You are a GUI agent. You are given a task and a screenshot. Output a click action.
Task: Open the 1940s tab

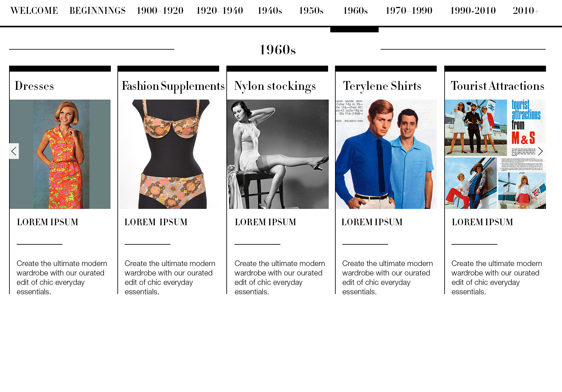click(x=270, y=11)
